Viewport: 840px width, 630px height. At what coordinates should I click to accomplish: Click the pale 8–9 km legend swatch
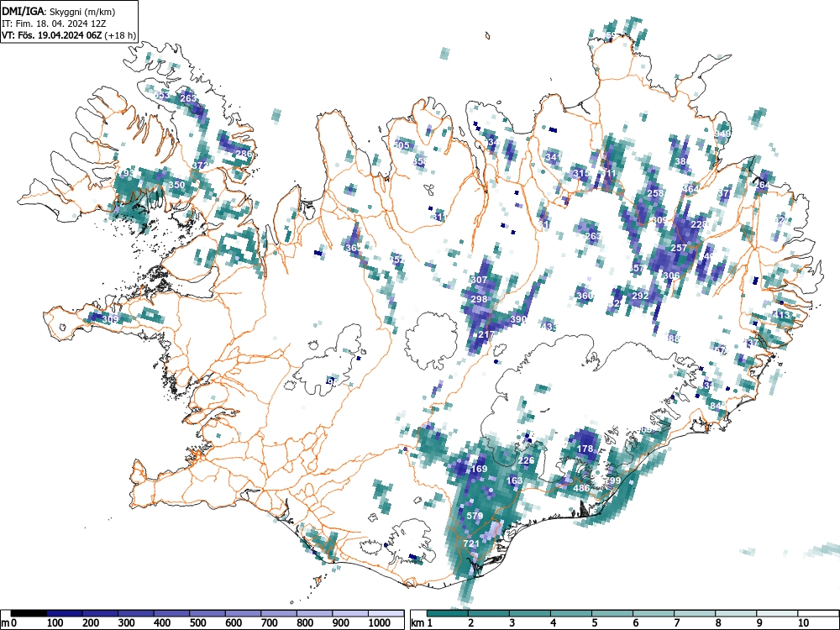coord(736,613)
